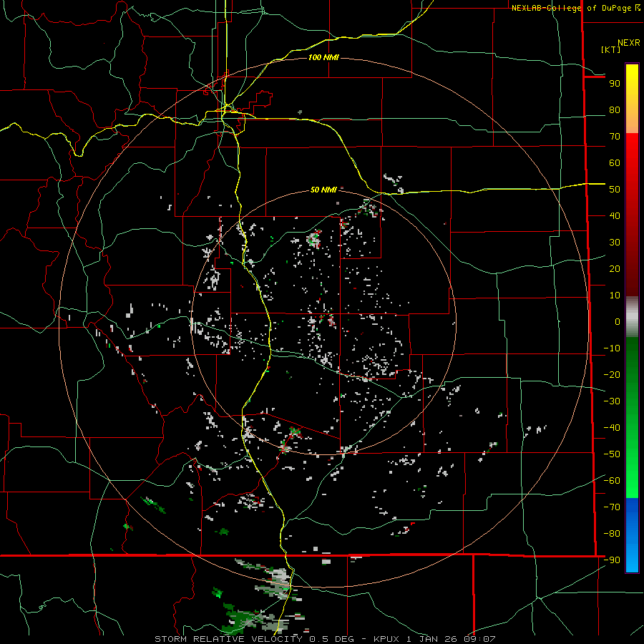Image resolution: width=644 pixels, height=644 pixels.
Task: Click the "80" value on velocity scale
Action: [615, 110]
